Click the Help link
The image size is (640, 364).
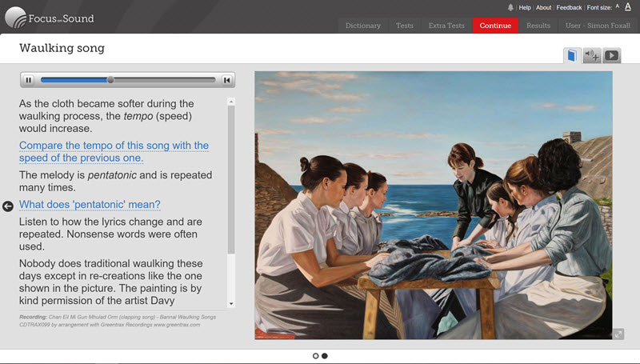[x=525, y=7]
